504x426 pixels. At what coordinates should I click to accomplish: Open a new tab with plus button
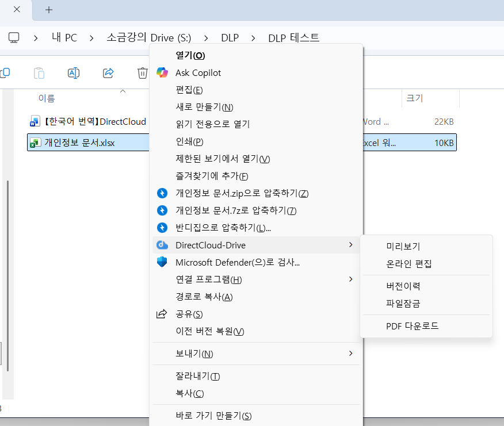coord(49,10)
